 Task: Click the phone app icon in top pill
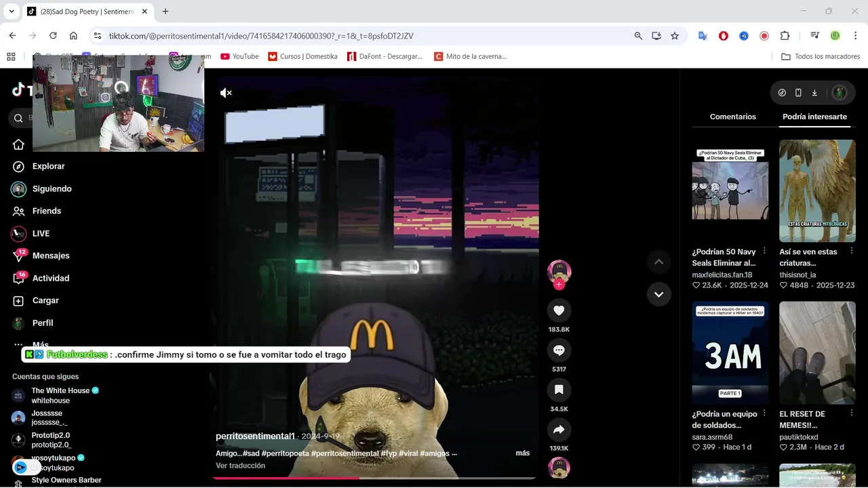pyautogui.click(x=798, y=93)
